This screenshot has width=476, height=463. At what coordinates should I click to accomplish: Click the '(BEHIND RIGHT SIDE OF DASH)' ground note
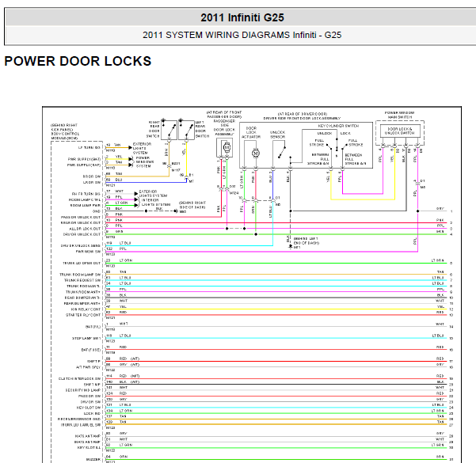tap(192, 205)
